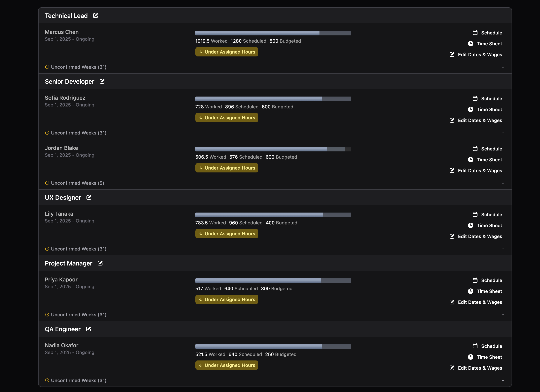The width and height of the screenshot is (540, 392).
Task: Click the Schedule calendar icon for Marcus Chen
Action: 475,33
